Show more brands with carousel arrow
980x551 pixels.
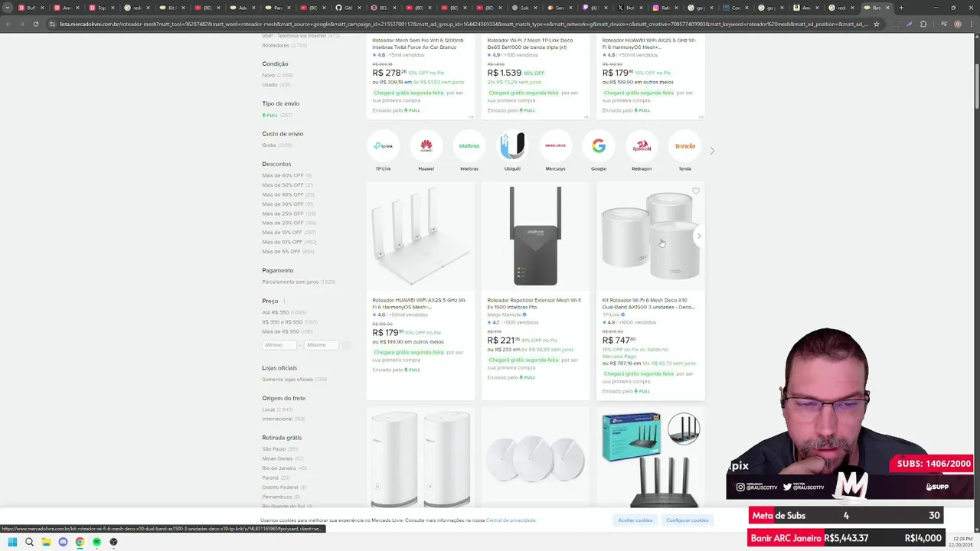pos(712,151)
